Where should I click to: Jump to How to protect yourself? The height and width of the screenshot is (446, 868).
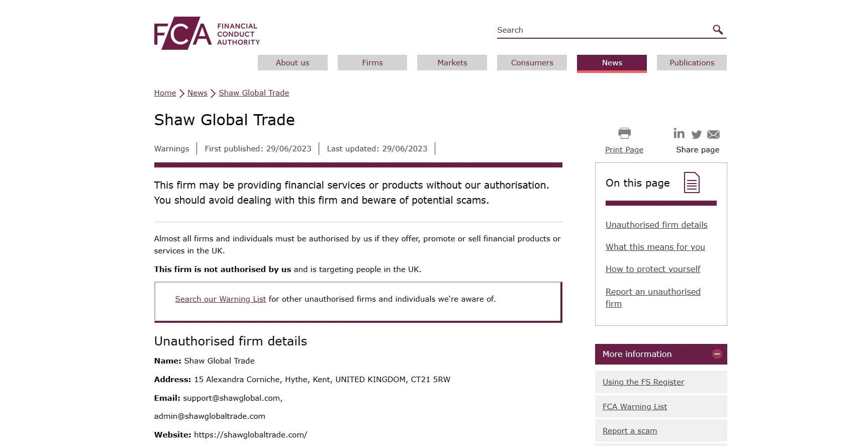653,269
